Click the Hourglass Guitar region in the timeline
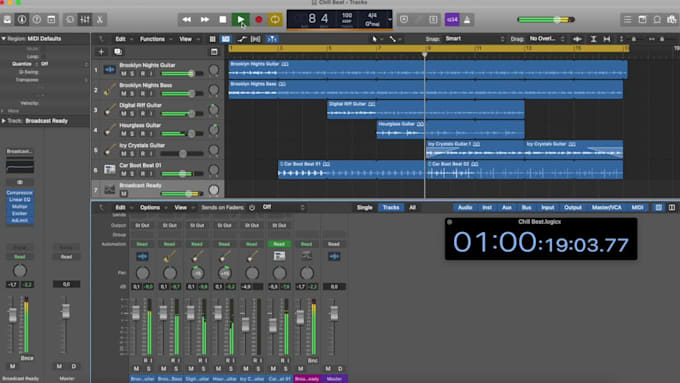 click(450, 129)
